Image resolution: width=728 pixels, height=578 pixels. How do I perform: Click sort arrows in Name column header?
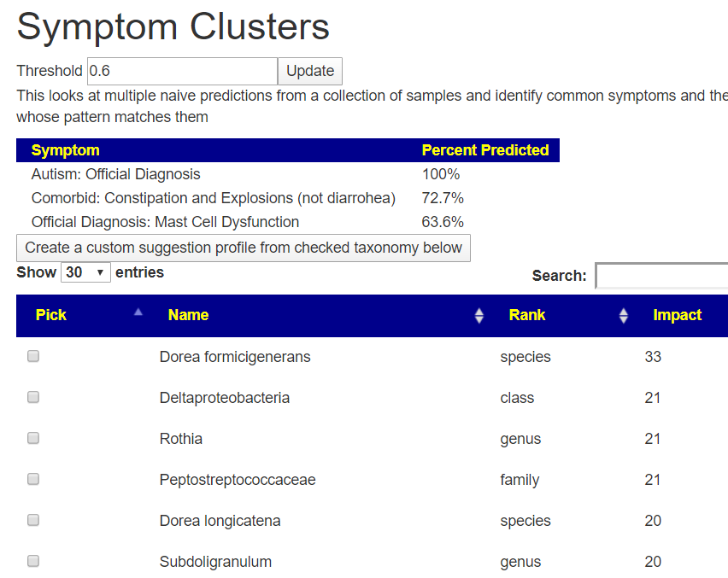coord(479,316)
